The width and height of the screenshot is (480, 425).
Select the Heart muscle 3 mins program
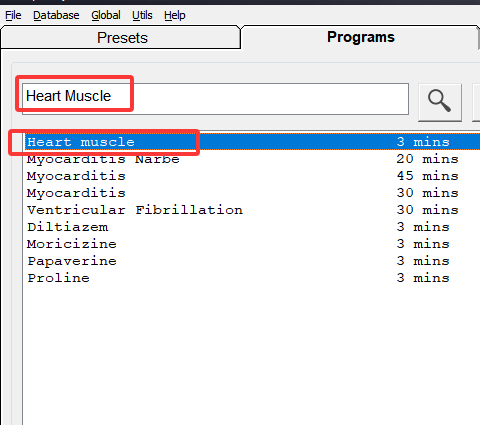click(252, 142)
